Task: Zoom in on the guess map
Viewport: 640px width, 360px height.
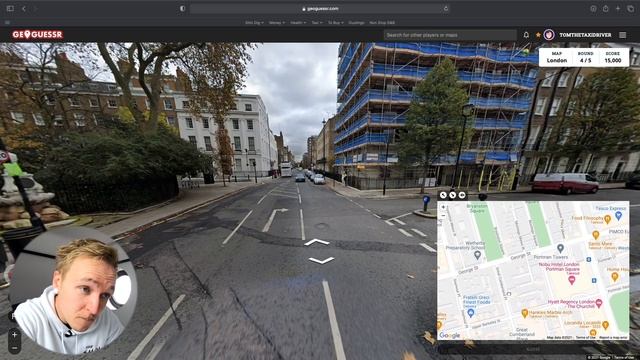Action: [x=443, y=207]
